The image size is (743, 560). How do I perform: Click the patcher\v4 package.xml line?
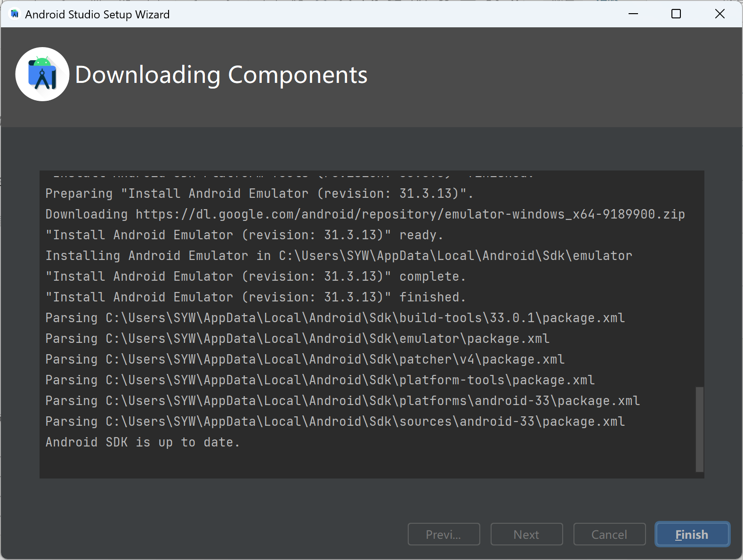305,359
